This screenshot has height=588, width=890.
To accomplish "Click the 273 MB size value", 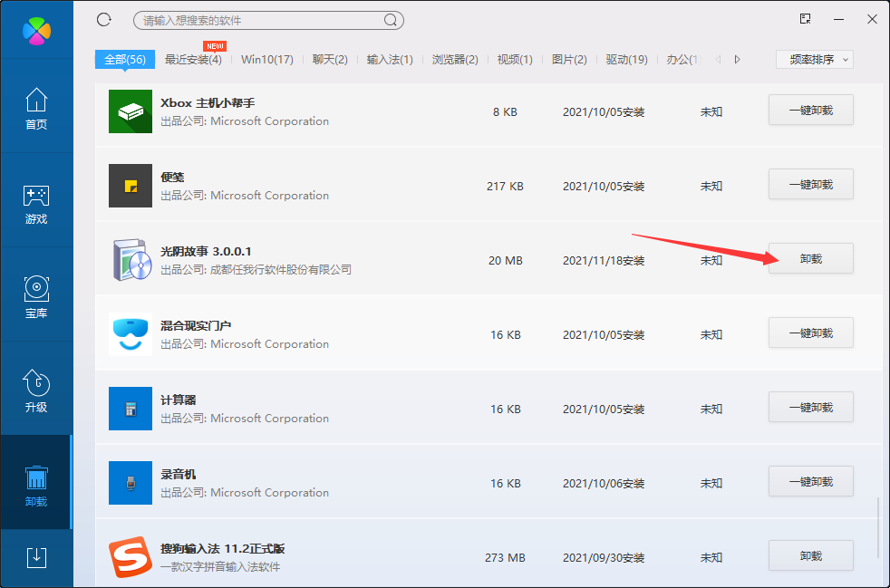I will click(505, 558).
